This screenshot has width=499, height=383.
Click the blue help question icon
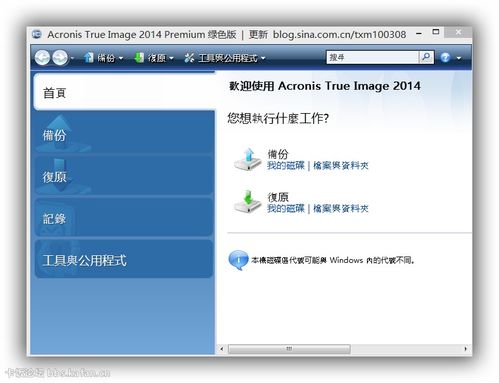tap(445, 58)
